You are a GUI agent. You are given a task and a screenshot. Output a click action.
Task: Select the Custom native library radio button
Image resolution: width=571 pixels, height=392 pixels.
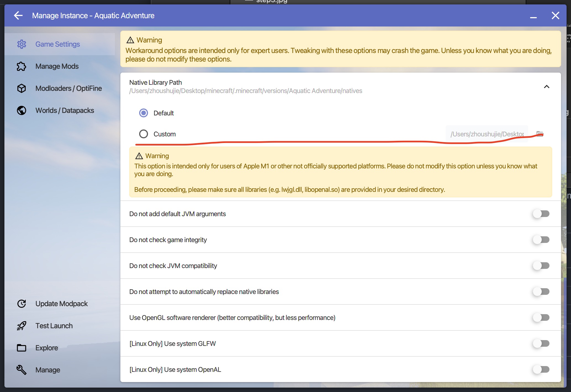[x=144, y=134]
